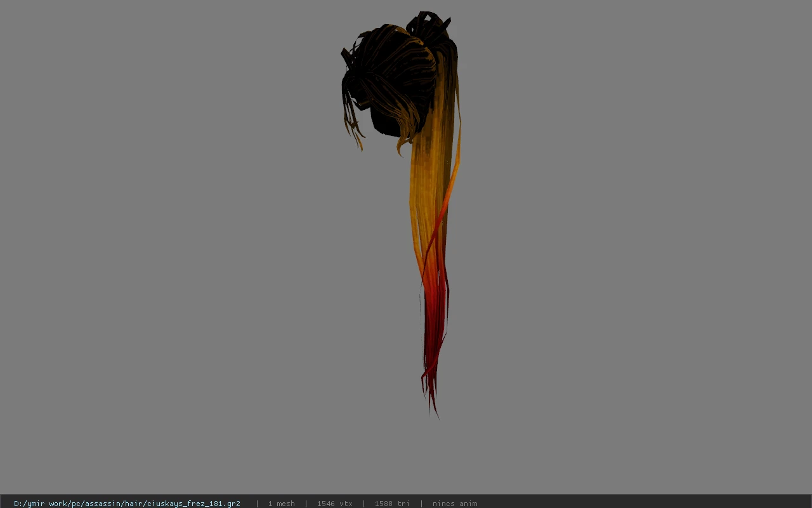Click the '1546 vtx' vertex count
The image size is (812, 508).
click(x=334, y=504)
